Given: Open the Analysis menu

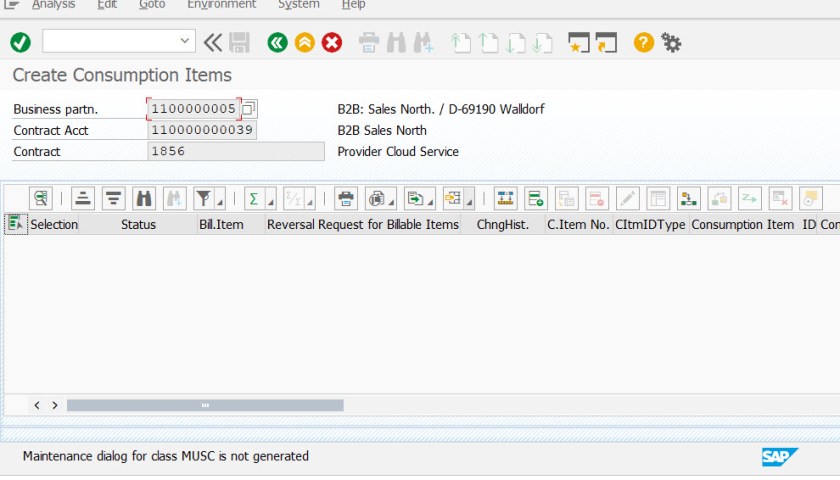Looking at the screenshot, I should click(53, 5).
